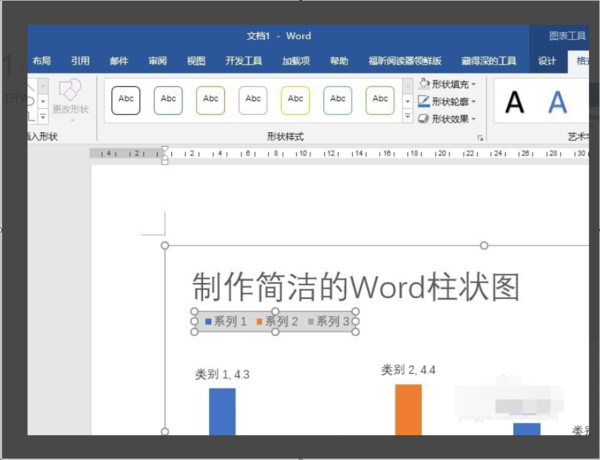Click the Shape Effects icon
Screen dimensions: 600x460
coord(424,118)
